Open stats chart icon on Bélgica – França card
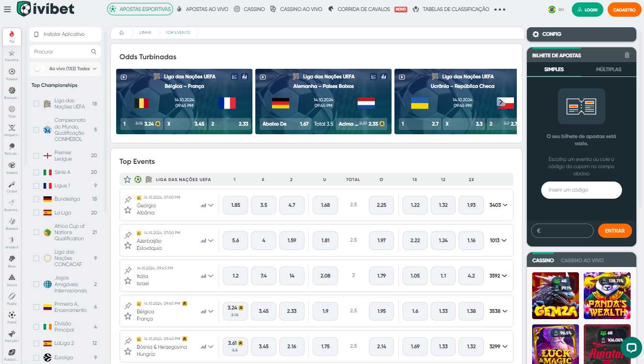The height and width of the screenshot is (364, 644). pyautogui.click(x=245, y=76)
